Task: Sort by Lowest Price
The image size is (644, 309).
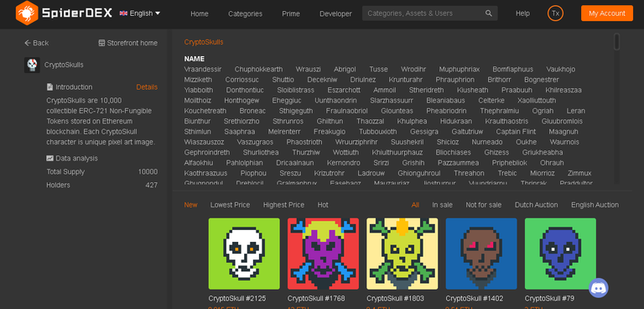Action: click(x=230, y=205)
